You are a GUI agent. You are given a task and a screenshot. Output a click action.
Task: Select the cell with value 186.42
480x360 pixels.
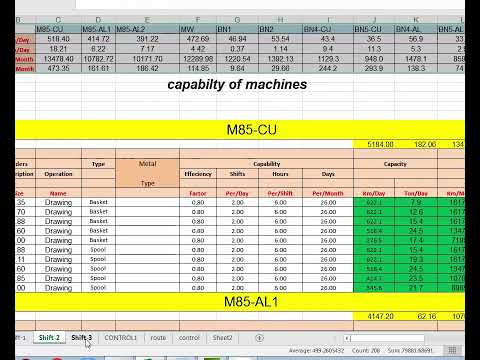[147, 68]
